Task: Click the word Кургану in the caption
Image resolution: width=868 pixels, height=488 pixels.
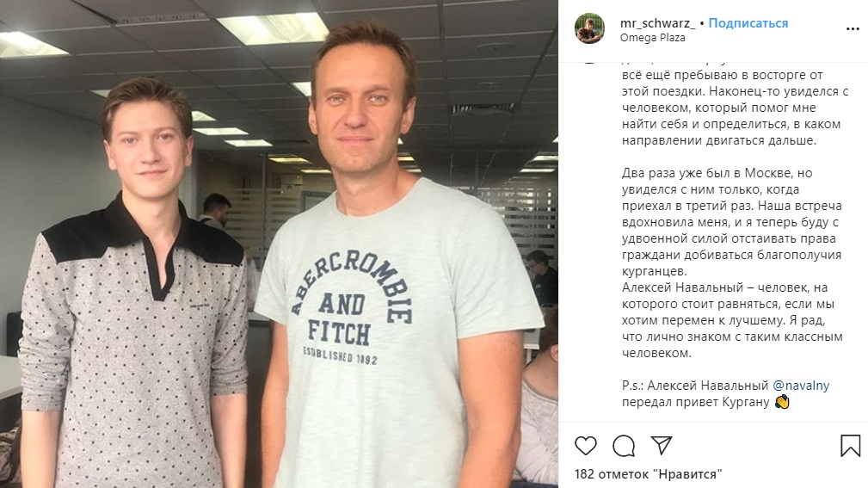Action: pyautogui.click(x=746, y=402)
